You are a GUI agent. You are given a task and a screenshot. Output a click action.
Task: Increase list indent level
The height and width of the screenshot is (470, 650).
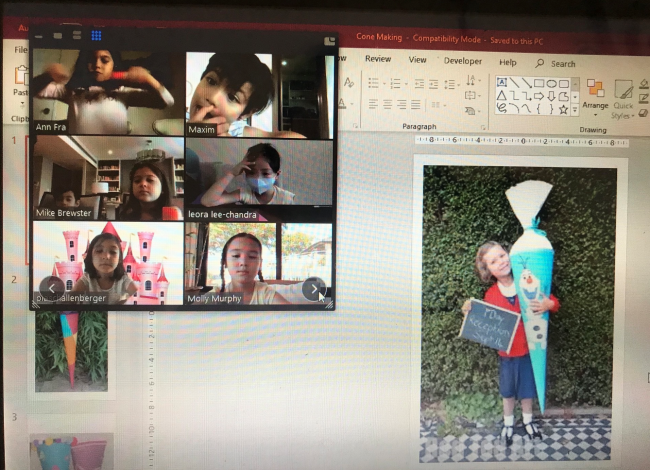[434, 84]
